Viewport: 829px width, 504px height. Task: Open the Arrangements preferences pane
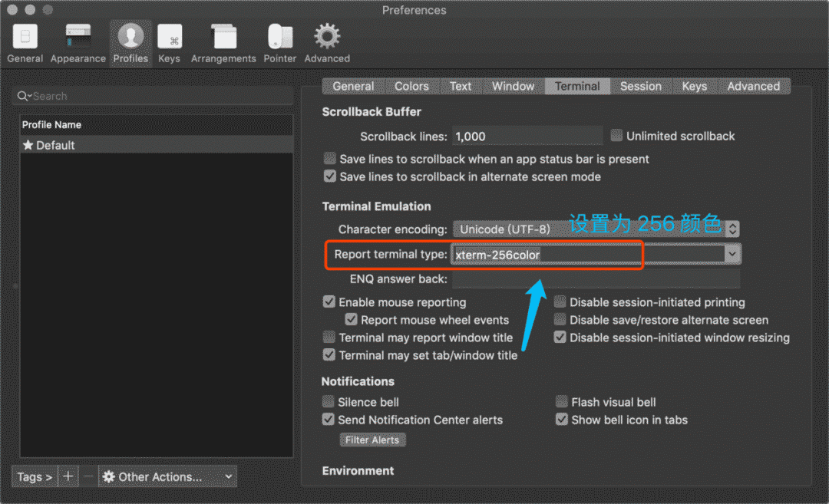[x=223, y=43]
